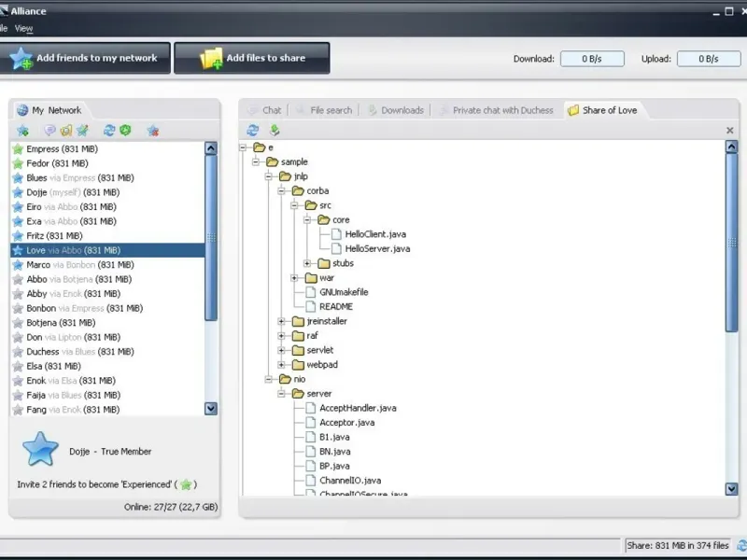The image size is (747, 560).
Task: Select AcceptHandler.java file
Action: [358, 408]
